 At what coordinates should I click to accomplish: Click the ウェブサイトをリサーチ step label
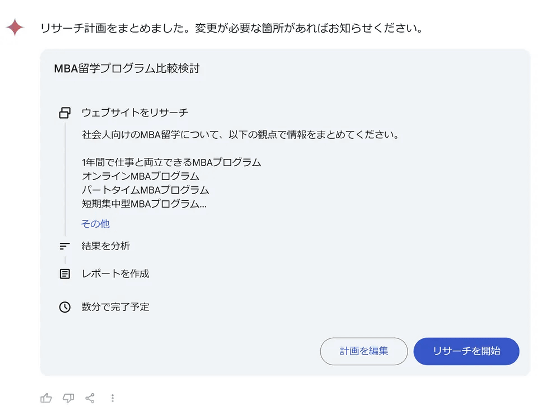[135, 113]
